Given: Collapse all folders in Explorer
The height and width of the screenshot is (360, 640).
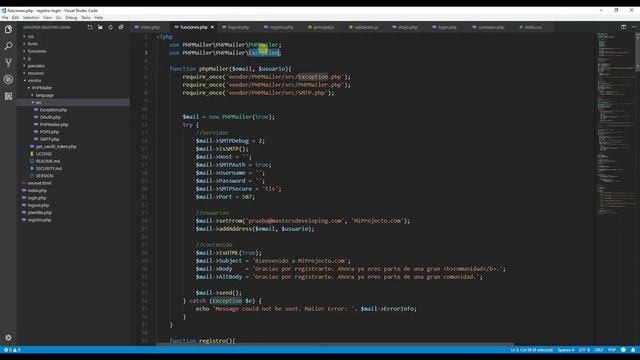Looking at the screenshot, I should pyautogui.click(x=121, y=27).
